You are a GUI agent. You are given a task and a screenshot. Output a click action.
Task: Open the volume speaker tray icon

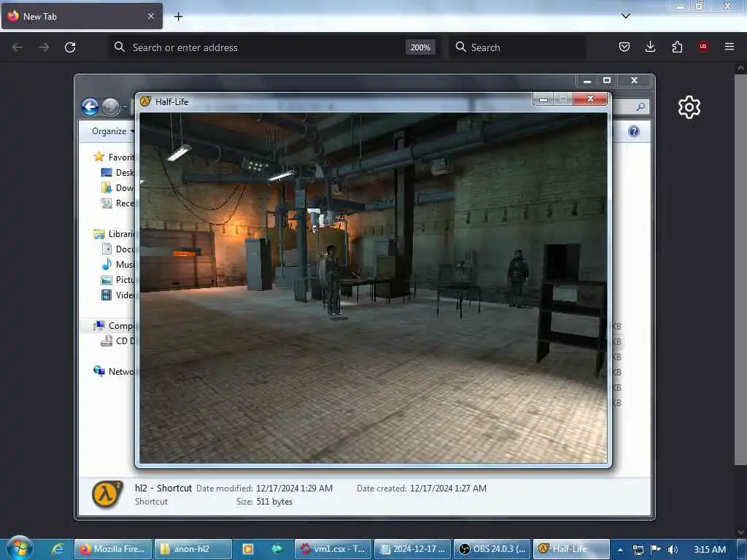tap(673, 550)
